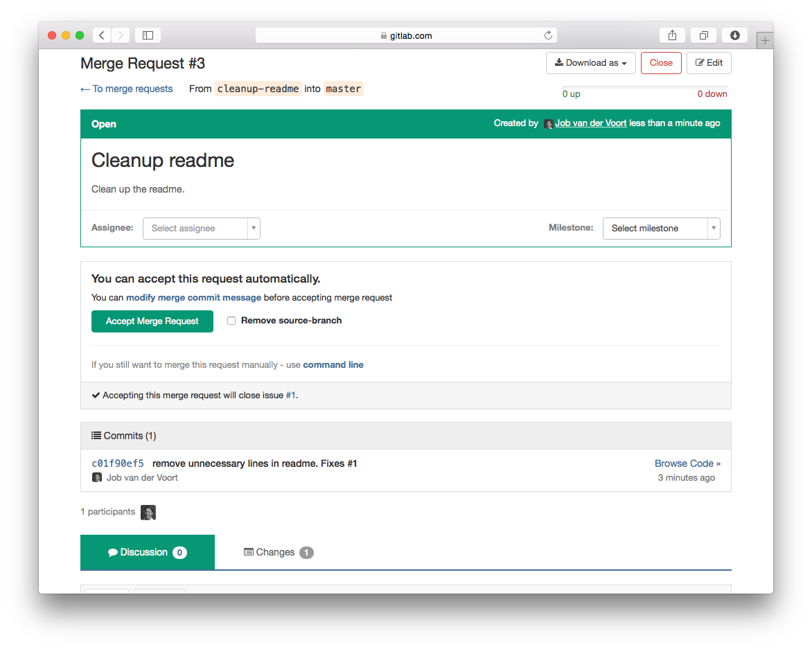Switch to the Changes tab
Image resolution: width=812 pixels, height=649 pixels.
[x=278, y=552]
